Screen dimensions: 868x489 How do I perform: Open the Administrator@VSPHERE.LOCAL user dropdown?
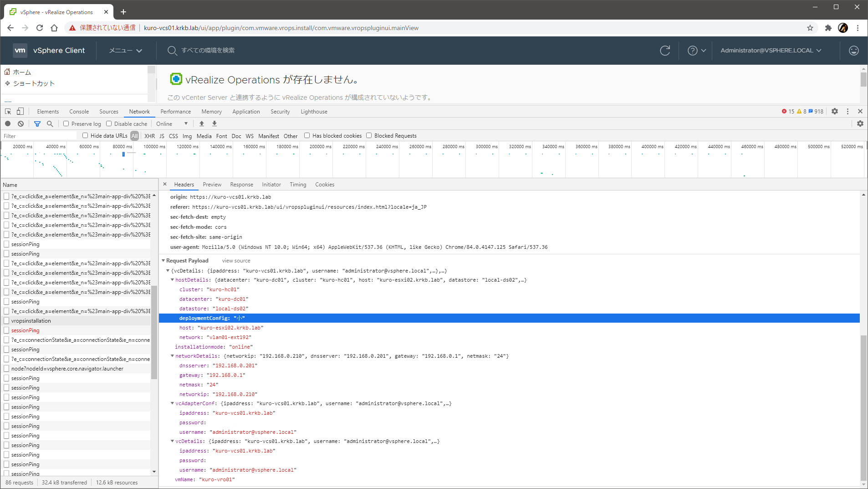point(771,51)
